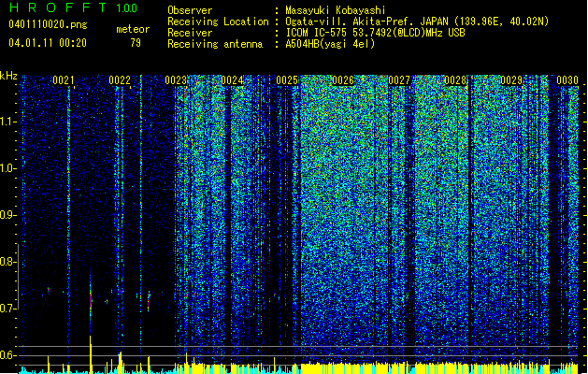Screen dimensions: 588x374
Task: Click the 0.6 kHz axis tick label
Action: 7,355
